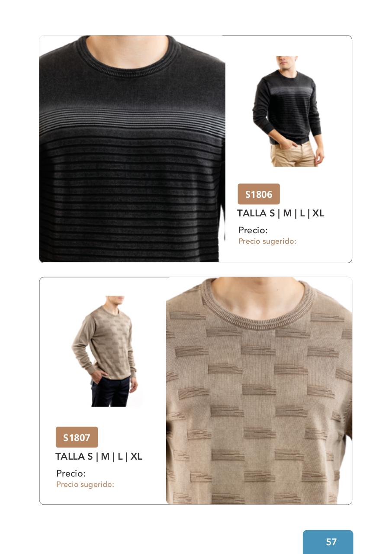Select size S for sweater S1807

[90, 457]
